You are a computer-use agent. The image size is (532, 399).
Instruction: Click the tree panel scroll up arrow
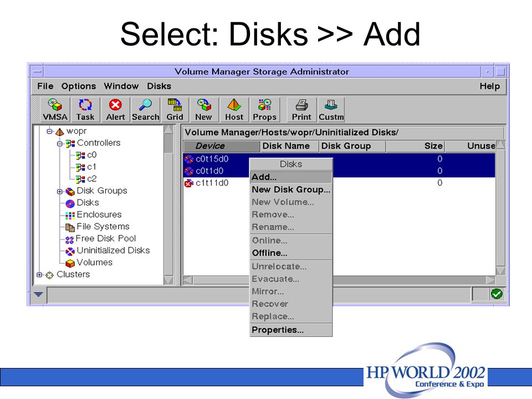pos(168,130)
